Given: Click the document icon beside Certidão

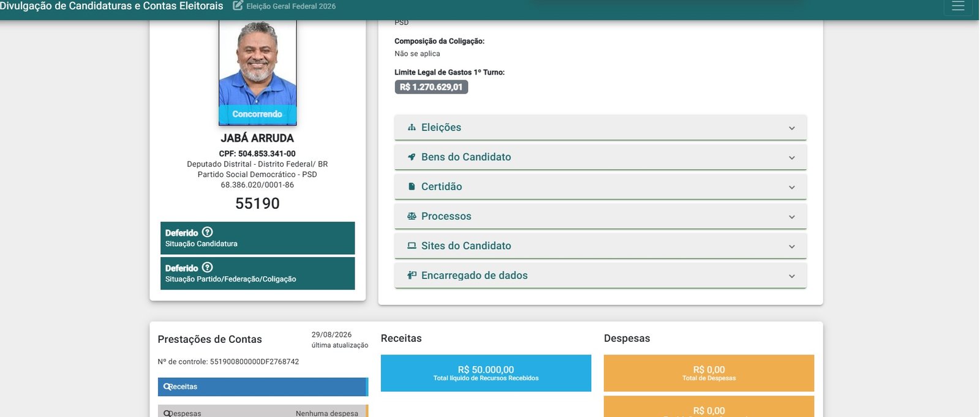Looking at the screenshot, I should click(412, 187).
